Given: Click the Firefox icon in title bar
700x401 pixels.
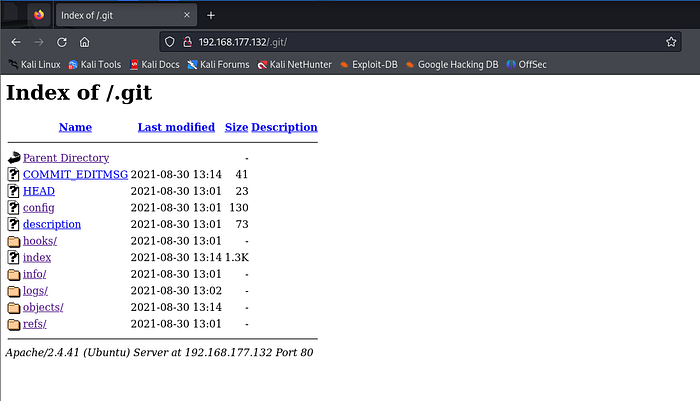Looking at the screenshot, I should tap(38, 15).
